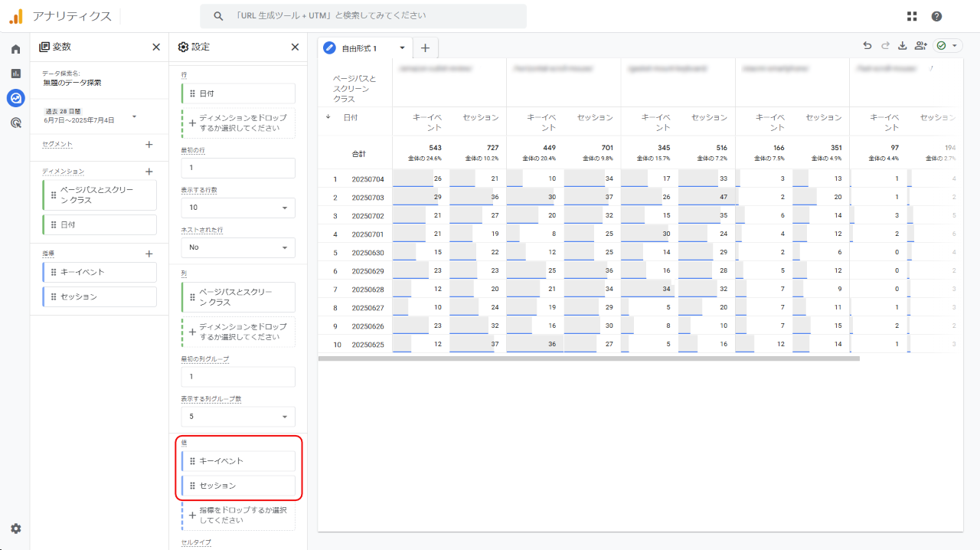Download the exploration data
This screenshot has width=980, height=550.
902,46
